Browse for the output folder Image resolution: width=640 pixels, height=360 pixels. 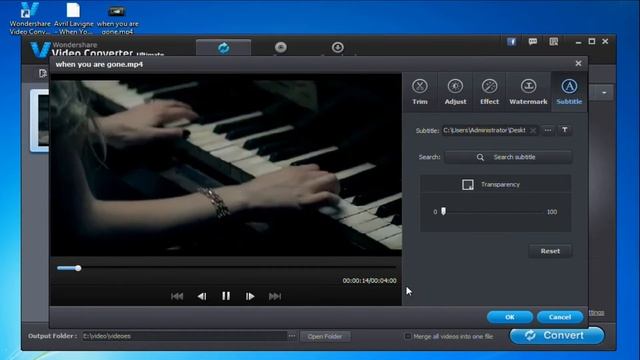click(x=291, y=336)
